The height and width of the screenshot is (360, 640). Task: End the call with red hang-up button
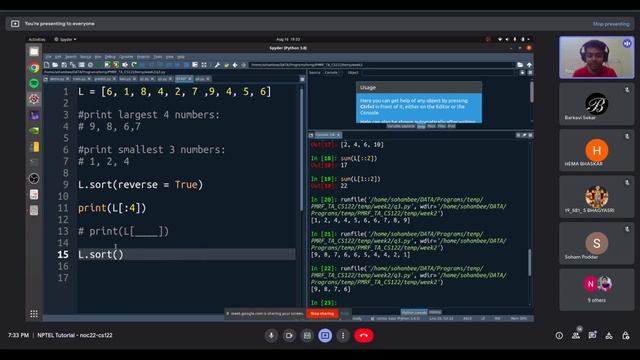[x=364, y=336]
